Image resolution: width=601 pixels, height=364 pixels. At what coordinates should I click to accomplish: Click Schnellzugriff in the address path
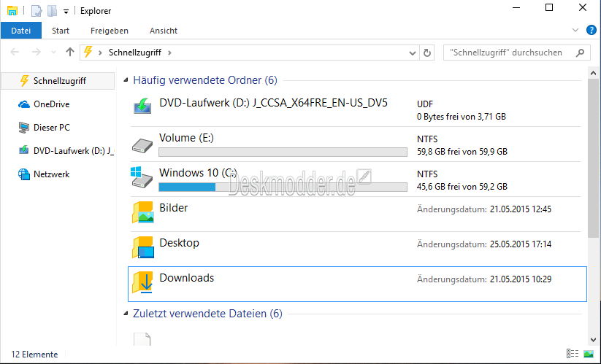pyautogui.click(x=135, y=53)
